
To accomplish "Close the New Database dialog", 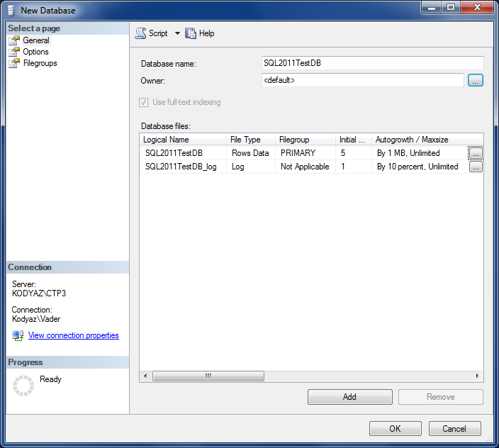I will (x=477, y=8).
